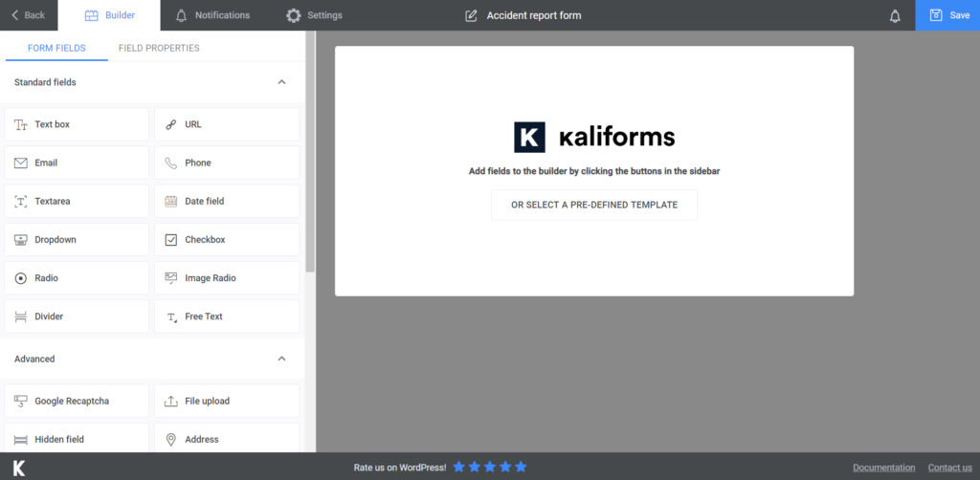Open the Contact us link
The height and width of the screenshot is (480, 980).
[950, 468]
